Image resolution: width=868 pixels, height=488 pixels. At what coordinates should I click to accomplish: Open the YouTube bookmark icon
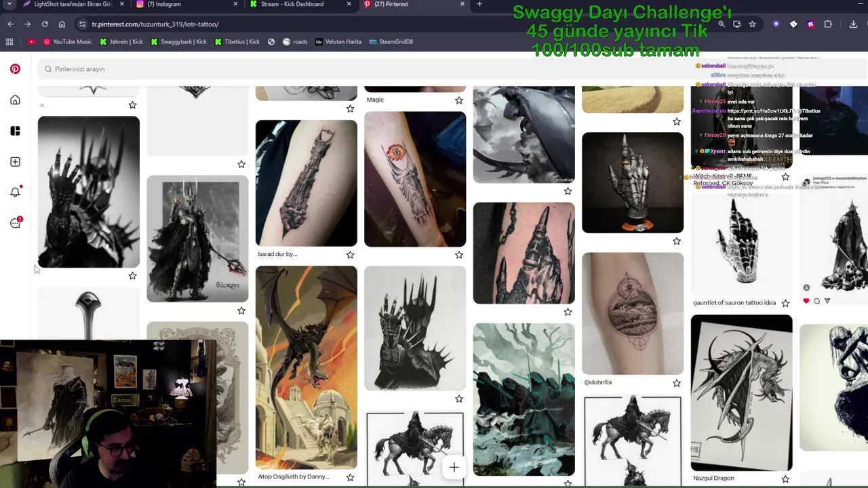31,41
